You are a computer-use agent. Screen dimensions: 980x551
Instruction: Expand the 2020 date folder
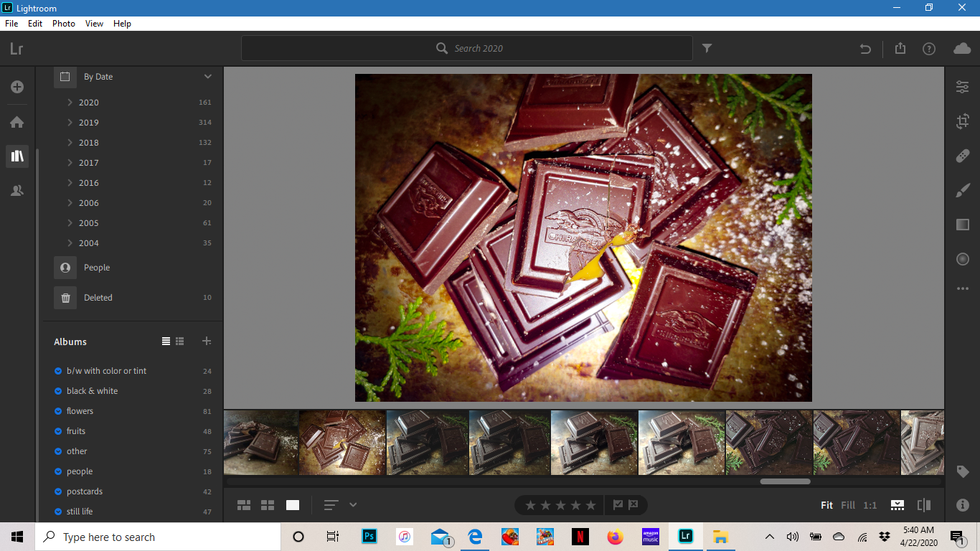(70, 103)
